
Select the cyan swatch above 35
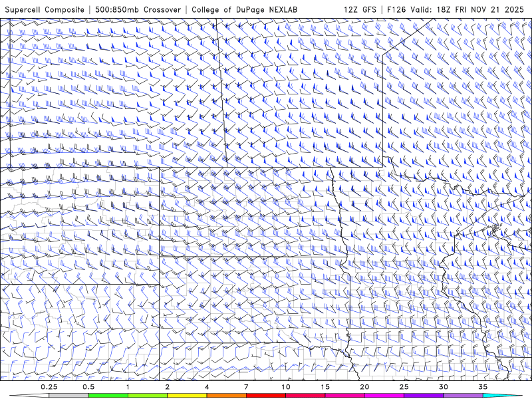pyautogui.click(x=502, y=395)
